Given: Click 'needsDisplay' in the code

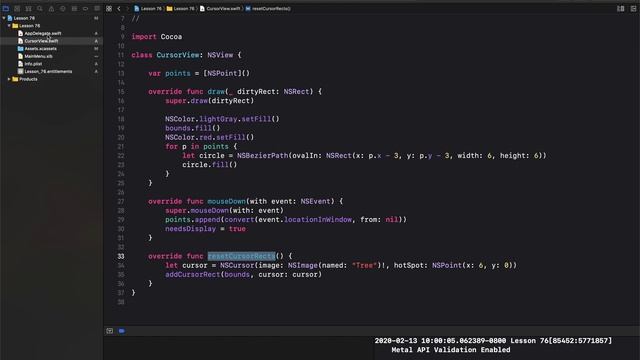Looking at the screenshot, I should pyautogui.click(x=191, y=229).
